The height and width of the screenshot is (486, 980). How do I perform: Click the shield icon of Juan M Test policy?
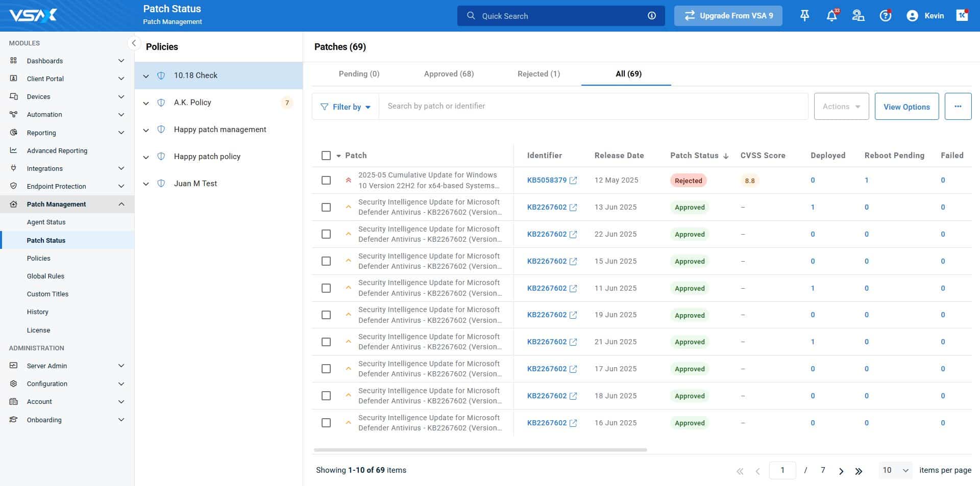click(161, 184)
